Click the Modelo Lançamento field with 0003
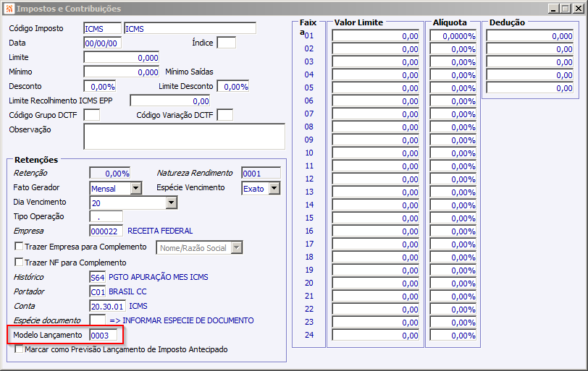 tap(103, 335)
